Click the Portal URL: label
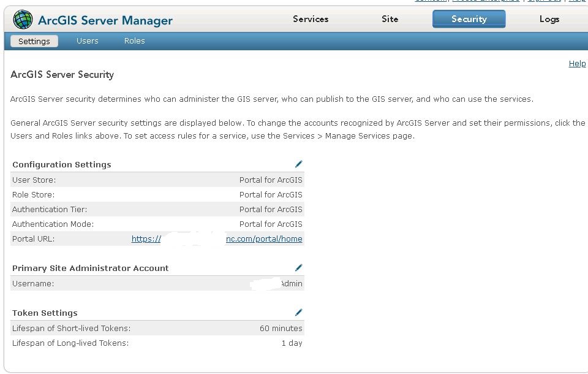588x374 pixels. pyautogui.click(x=33, y=239)
